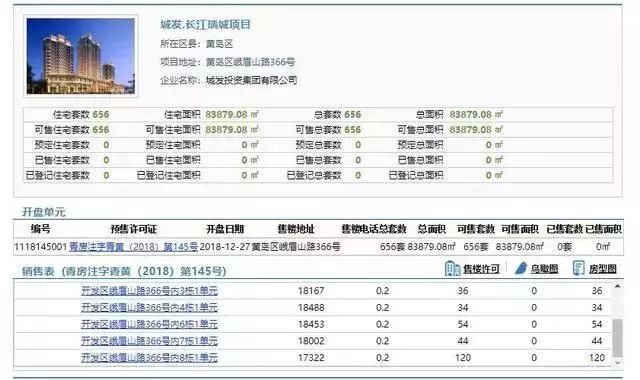Click the 已售面积 column header
Screen dimensions: 640x380
(604, 229)
